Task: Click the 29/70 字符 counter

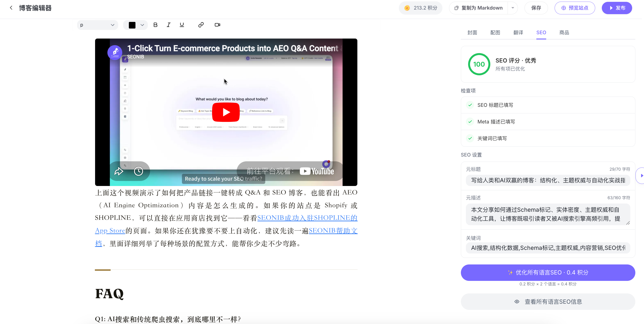Action: pos(620,169)
